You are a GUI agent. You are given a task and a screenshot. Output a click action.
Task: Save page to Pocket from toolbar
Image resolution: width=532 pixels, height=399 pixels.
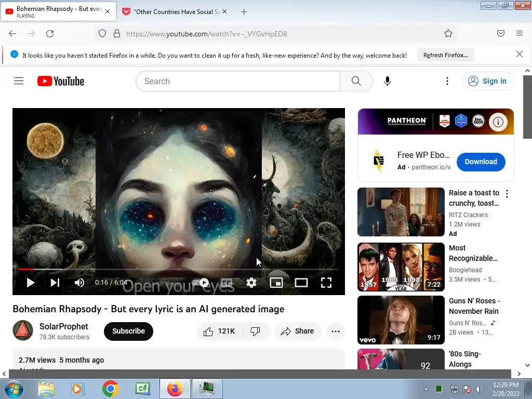pos(500,33)
